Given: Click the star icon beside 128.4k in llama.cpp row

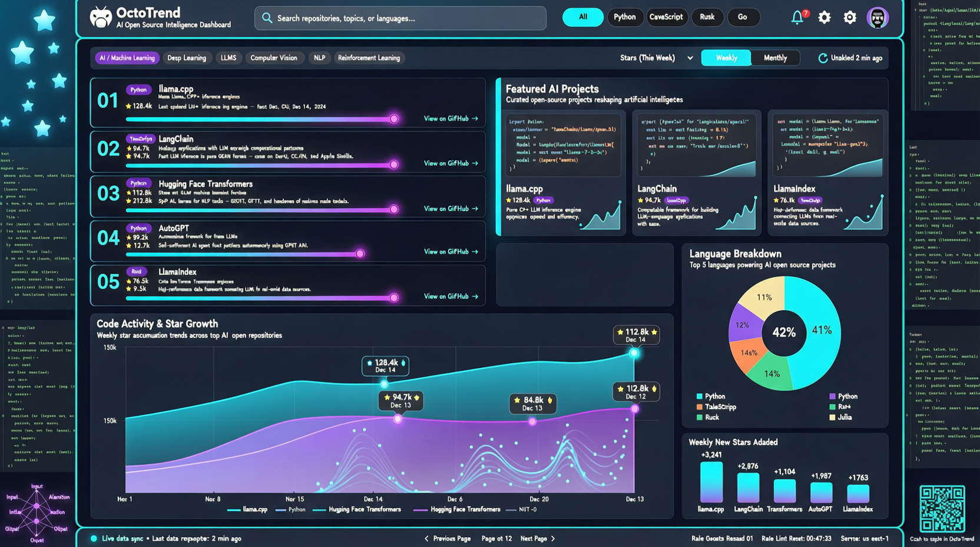Looking at the screenshot, I should (128, 106).
